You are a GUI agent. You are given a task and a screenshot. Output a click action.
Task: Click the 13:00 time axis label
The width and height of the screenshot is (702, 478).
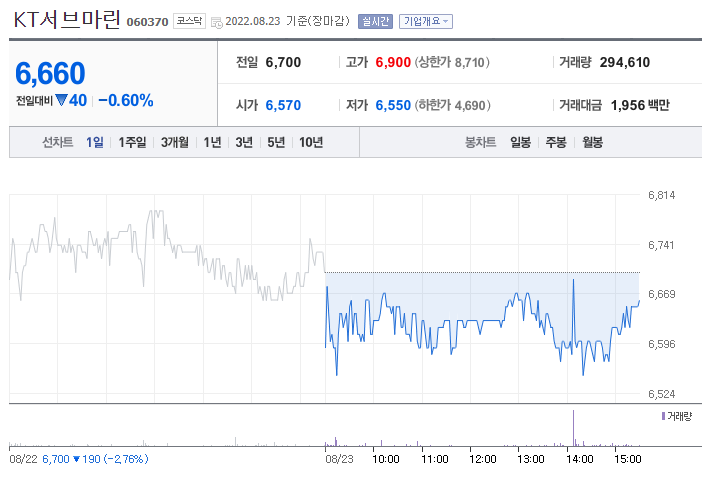pyautogui.click(x=531, y=459)
